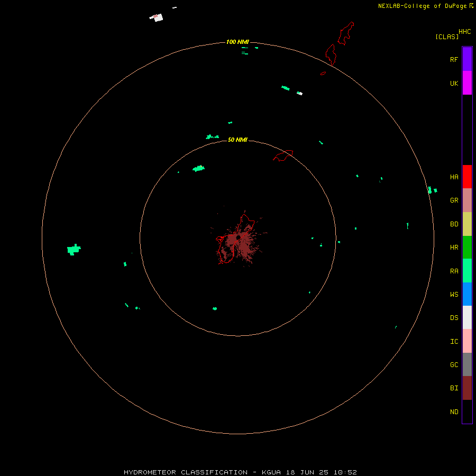
Task: Select the GR color swatch in legend
Action: [467, 200]
